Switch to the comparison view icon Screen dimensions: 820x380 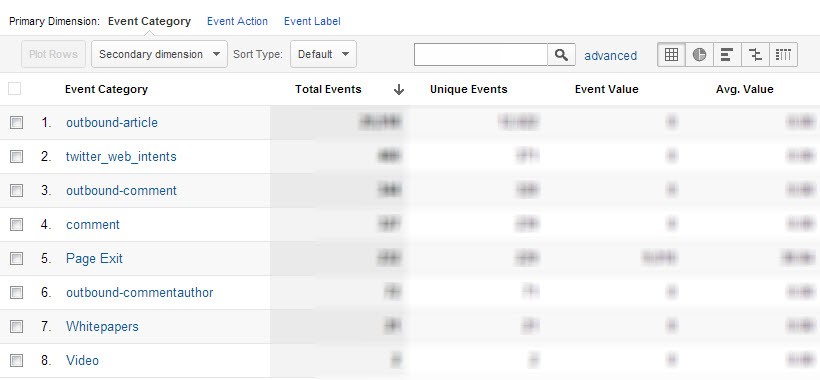pyautogui.click(x=755, y=54)
